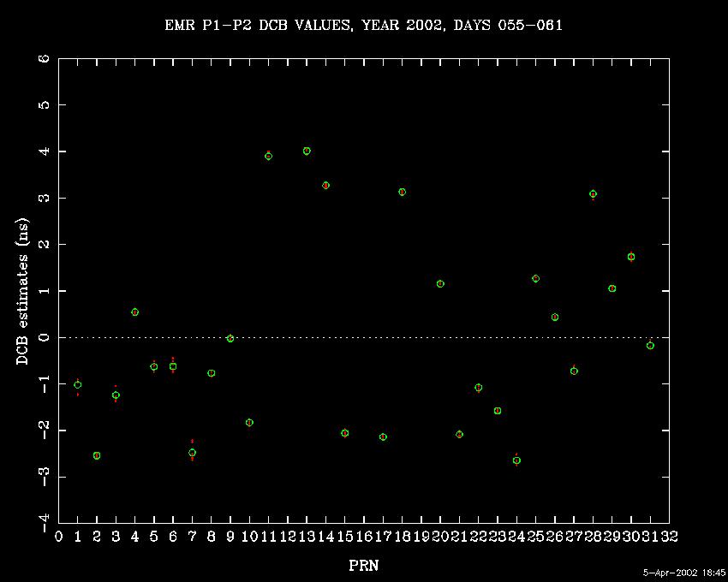
Task: Select the PRN 30 data point marker
Action: tap(631, 257)
